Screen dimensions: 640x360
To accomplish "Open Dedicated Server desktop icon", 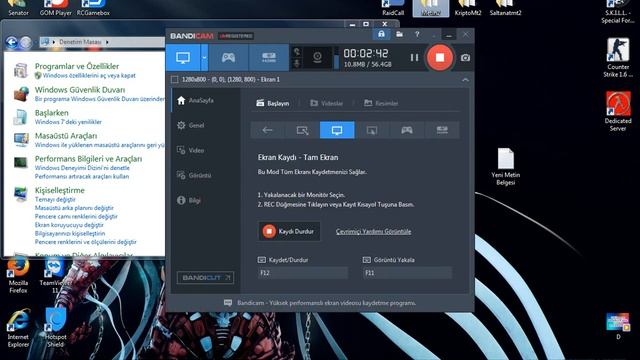I will 618,111.
